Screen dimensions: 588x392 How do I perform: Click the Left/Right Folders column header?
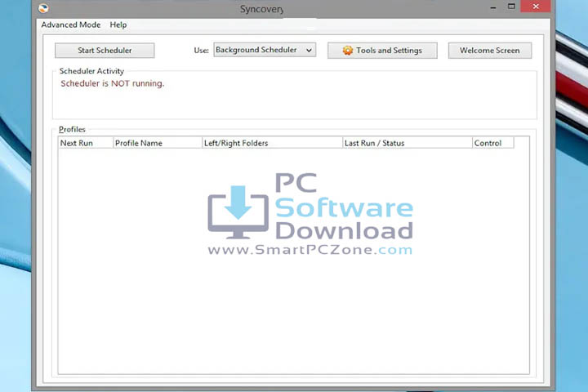pos(272,143)
